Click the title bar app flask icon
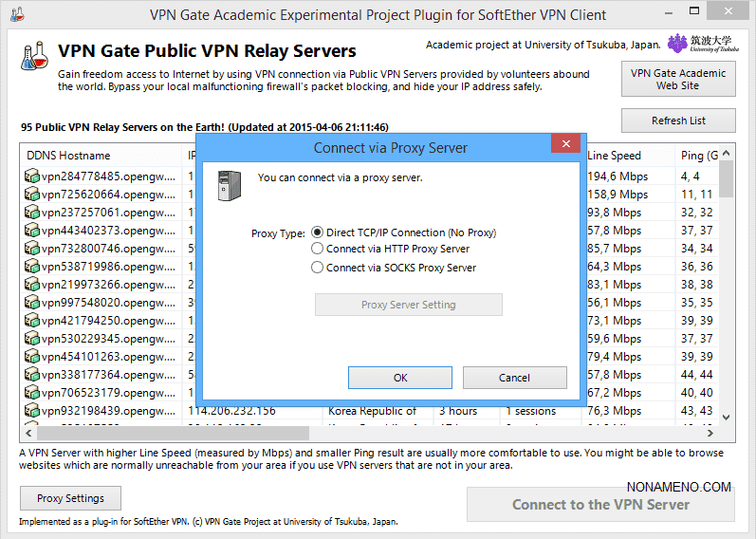The height and width of the screenshot is (539, 756). click(x=17, y=14)
